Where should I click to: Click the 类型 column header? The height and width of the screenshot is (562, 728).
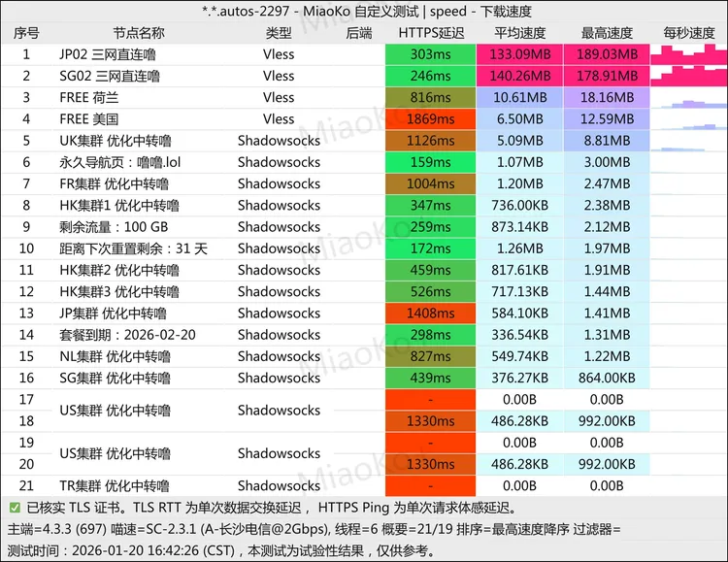click(279, 33)
